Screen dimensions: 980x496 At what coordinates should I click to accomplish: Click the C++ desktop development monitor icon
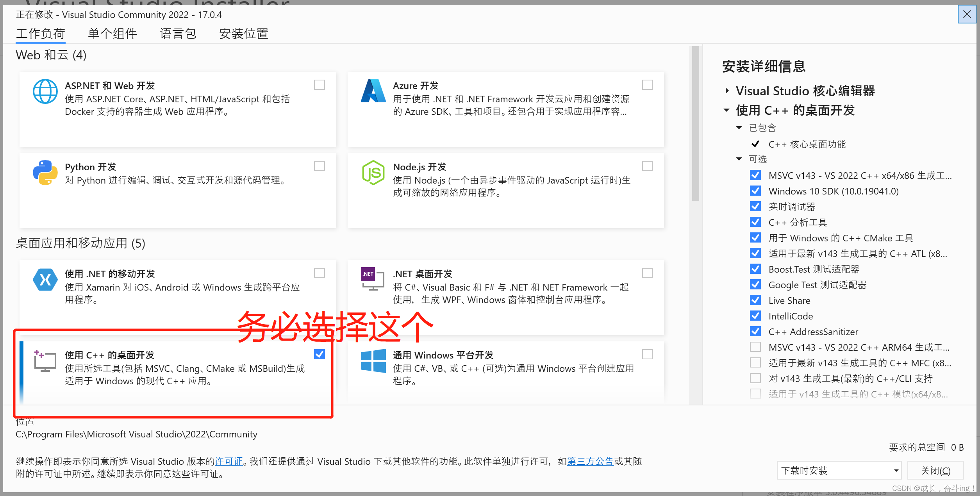45,361
